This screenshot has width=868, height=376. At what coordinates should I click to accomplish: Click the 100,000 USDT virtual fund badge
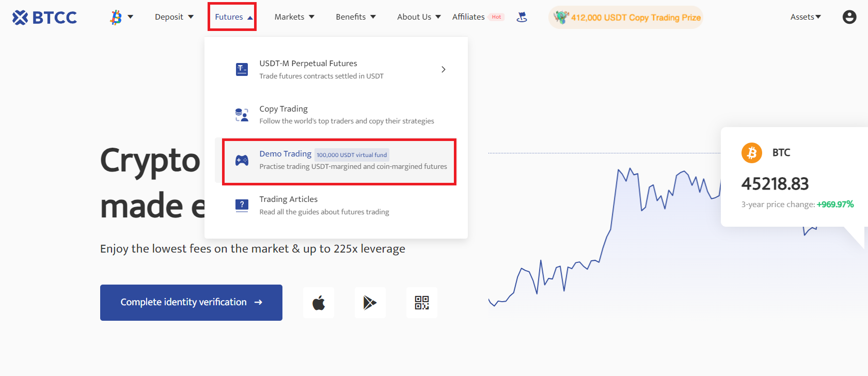click(352, 155)
